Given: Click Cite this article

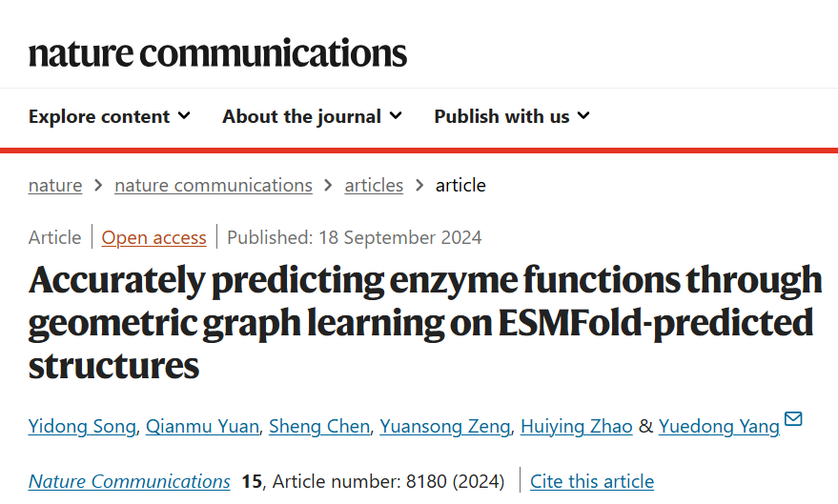Looking at the screenshot, I should [x=592, y=481].
